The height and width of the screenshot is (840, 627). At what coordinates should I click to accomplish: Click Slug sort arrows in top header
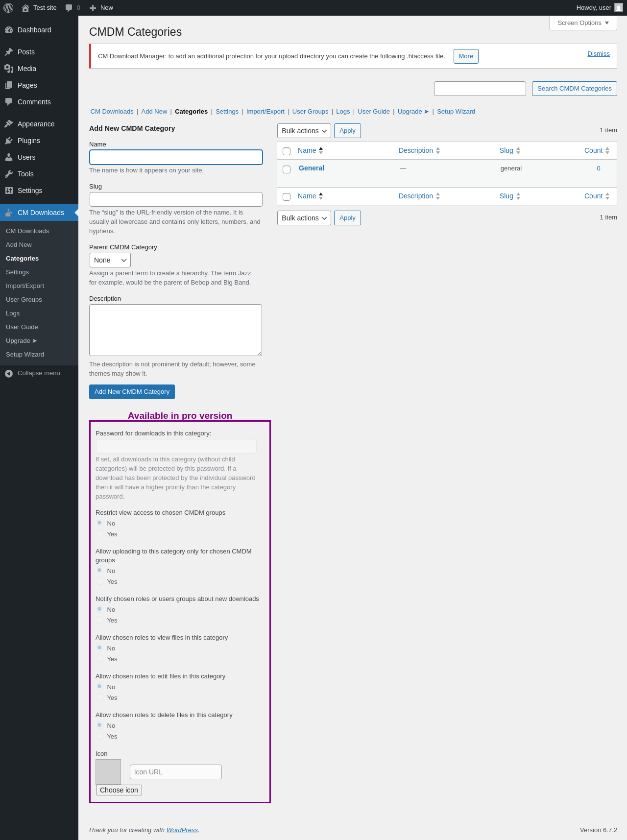click(x=518, y=150)
